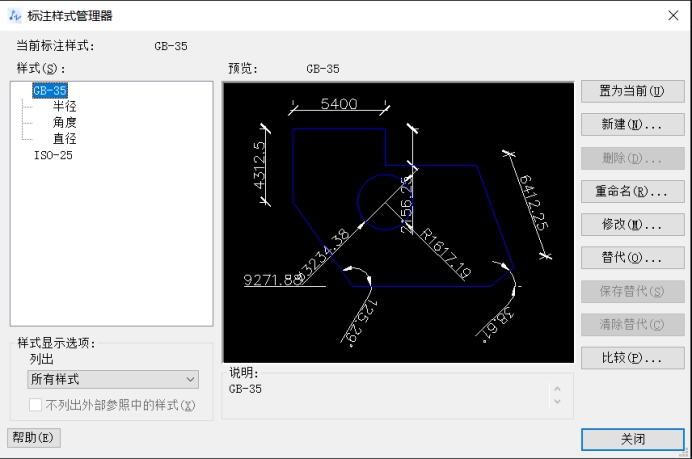692x459 pixels.
Task: Open the 比较 compare dialog
Action: pyautogui.click(x=632, y=357)
